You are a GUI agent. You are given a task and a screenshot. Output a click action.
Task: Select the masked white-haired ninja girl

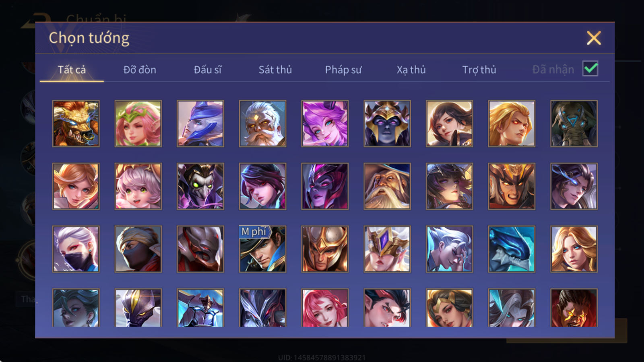(x=76, y=249)
